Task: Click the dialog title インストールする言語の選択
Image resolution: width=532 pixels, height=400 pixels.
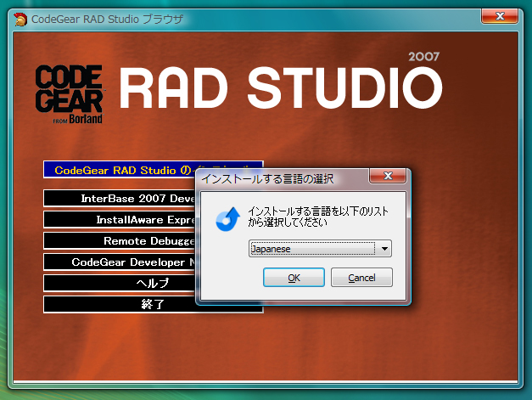Action: [267, 178]
